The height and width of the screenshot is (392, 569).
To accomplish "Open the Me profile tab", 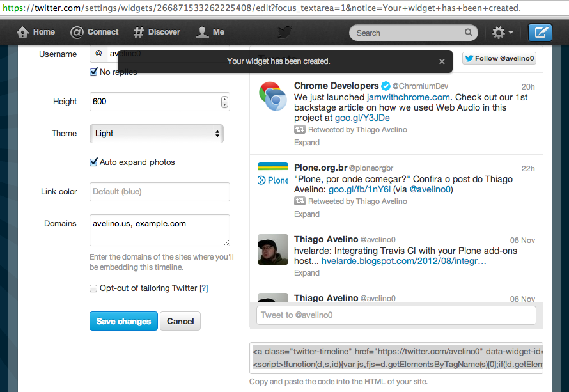I will pos(210,33).
